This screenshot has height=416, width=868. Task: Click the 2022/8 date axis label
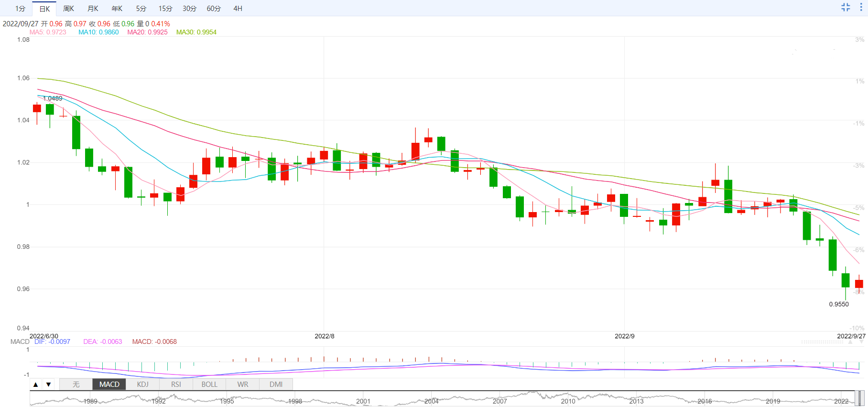(x=325, y=336)
